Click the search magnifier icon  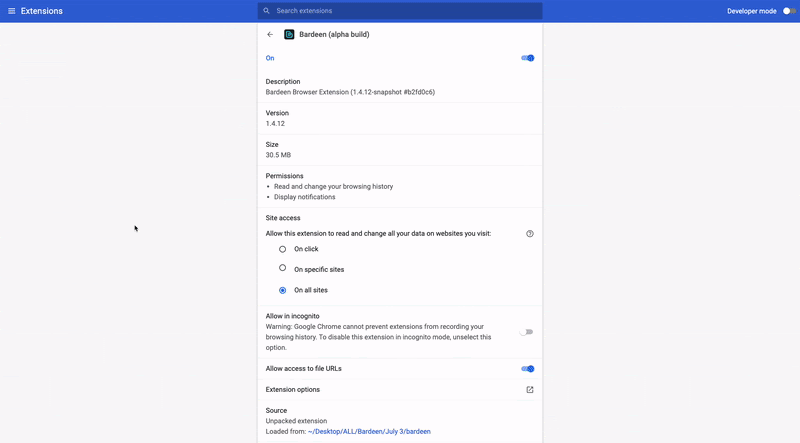coord(266,11)
